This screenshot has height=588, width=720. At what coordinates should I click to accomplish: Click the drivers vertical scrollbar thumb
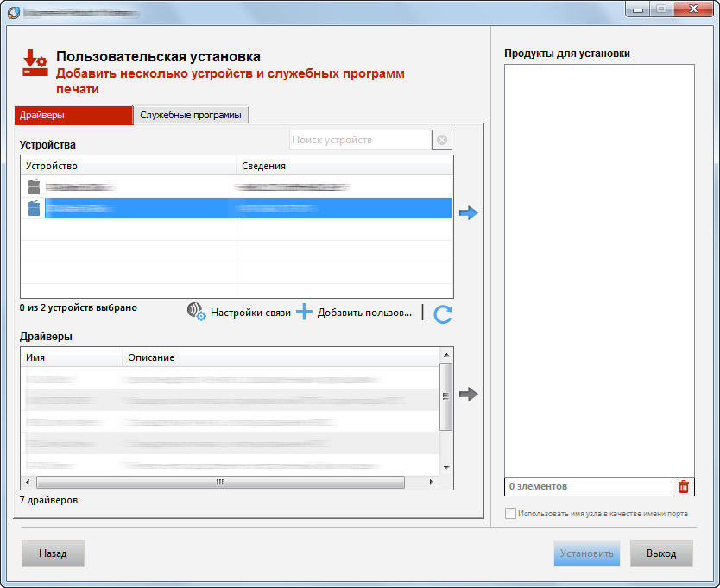pos(445,396)
